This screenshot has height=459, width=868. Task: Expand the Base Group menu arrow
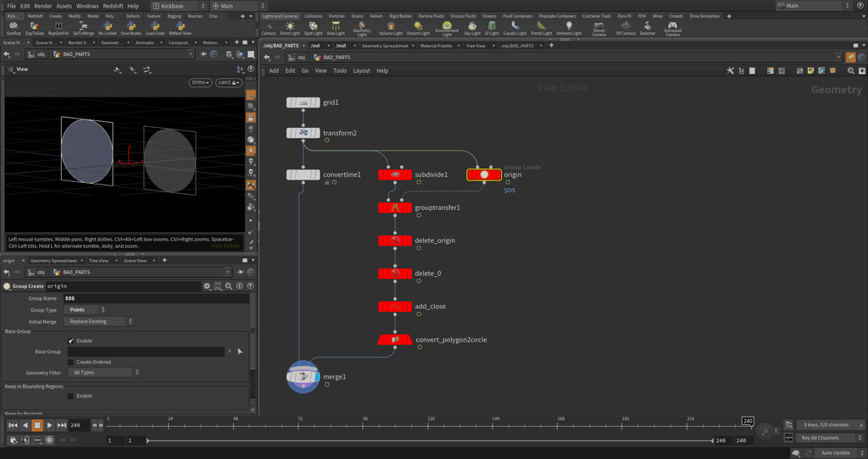pos(230,351)
